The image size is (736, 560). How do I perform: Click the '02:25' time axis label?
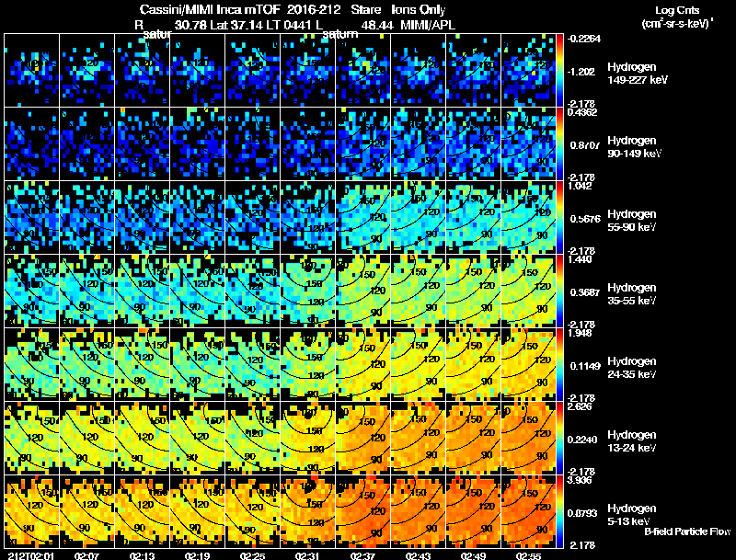(252, 556)
